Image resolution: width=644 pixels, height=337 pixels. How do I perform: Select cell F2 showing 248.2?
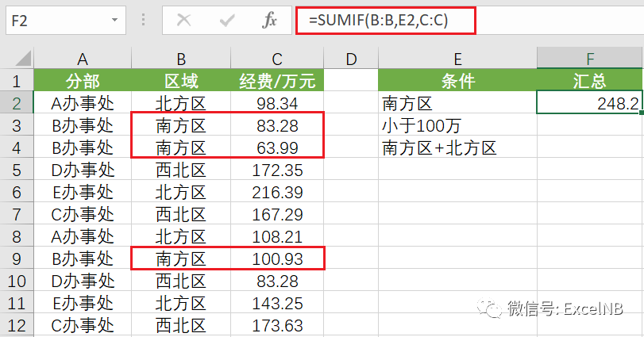click(x=590, y=102)
